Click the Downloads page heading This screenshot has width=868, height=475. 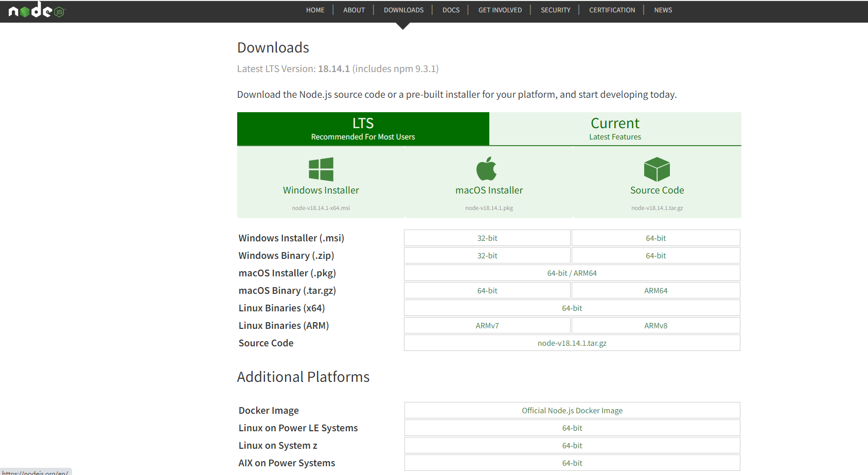(273, 47)
